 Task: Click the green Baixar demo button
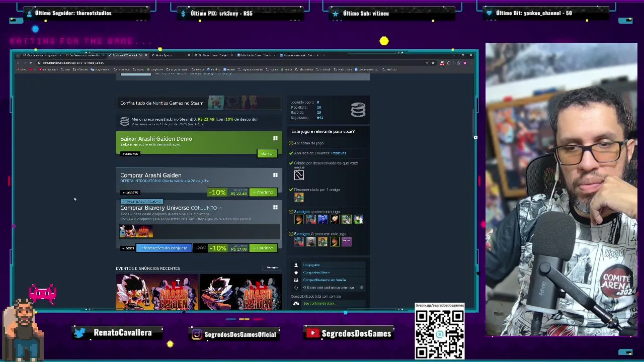(267, 153)
